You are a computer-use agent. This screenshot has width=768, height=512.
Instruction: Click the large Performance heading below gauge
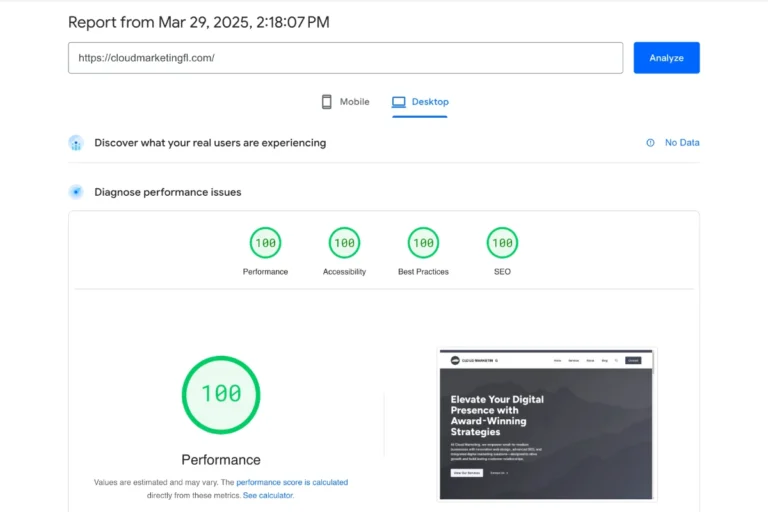[x=221, y=460]
